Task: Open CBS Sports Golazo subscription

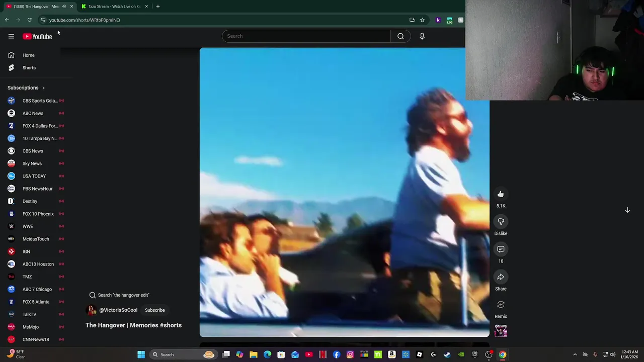Action: 35,101
